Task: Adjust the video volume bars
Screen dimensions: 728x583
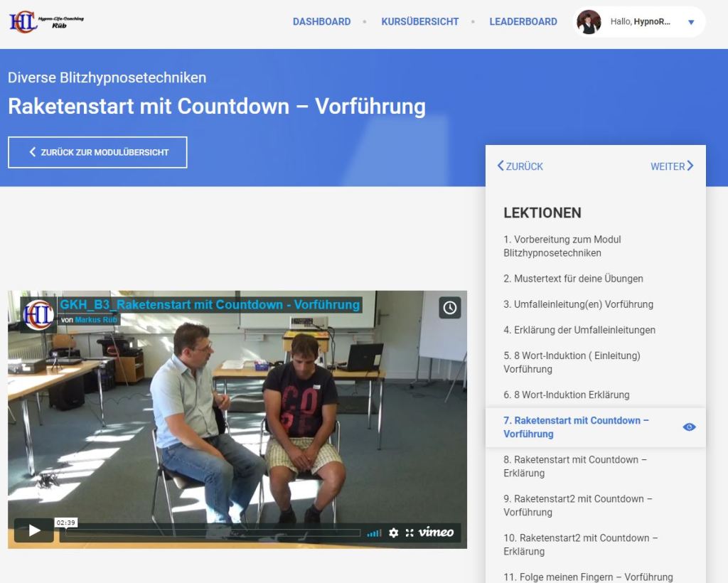Action: coord(374,533)
